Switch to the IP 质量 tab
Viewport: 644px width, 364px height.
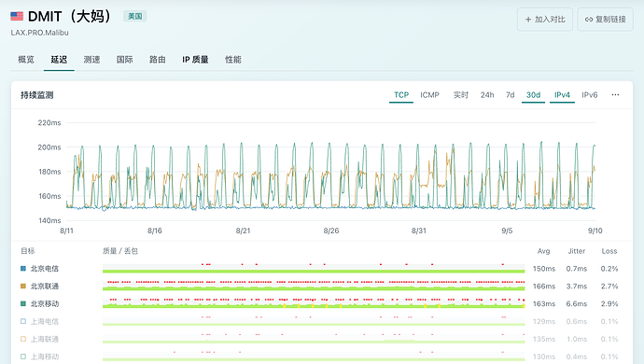(x=195, y=60)
